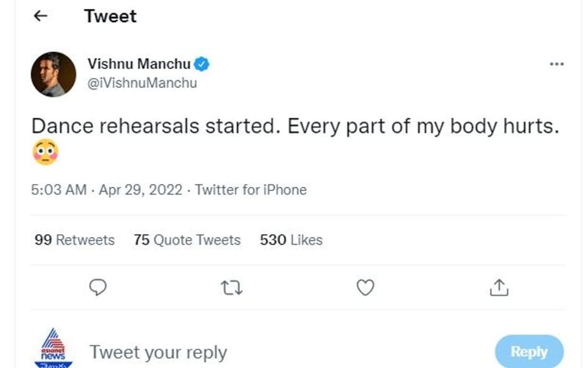Viewport: 588px width, 368px height.
Task: Click the Twitter for iPhone source link
Action: [x=251, y=190]
